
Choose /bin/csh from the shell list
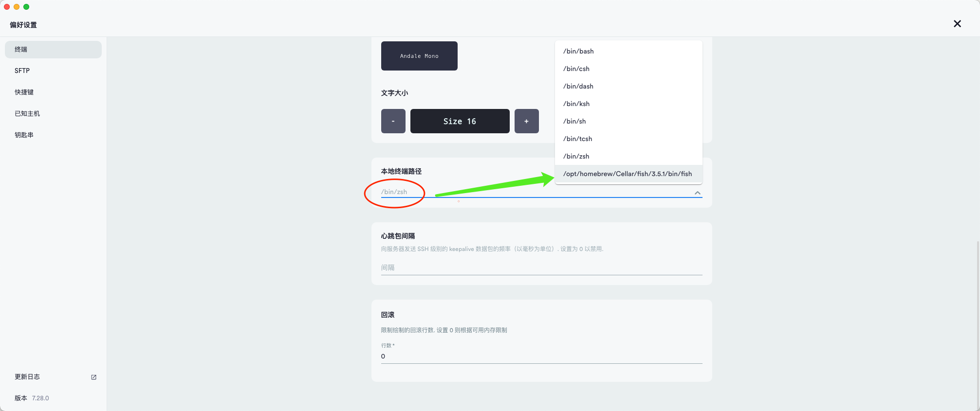point(629,69)
